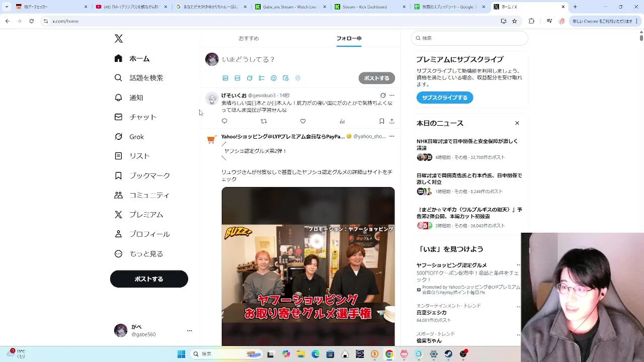Open 岡田克也氏と有本香氏 news headline
This screenshot has width=644, height=362.
tap(469, 178)
